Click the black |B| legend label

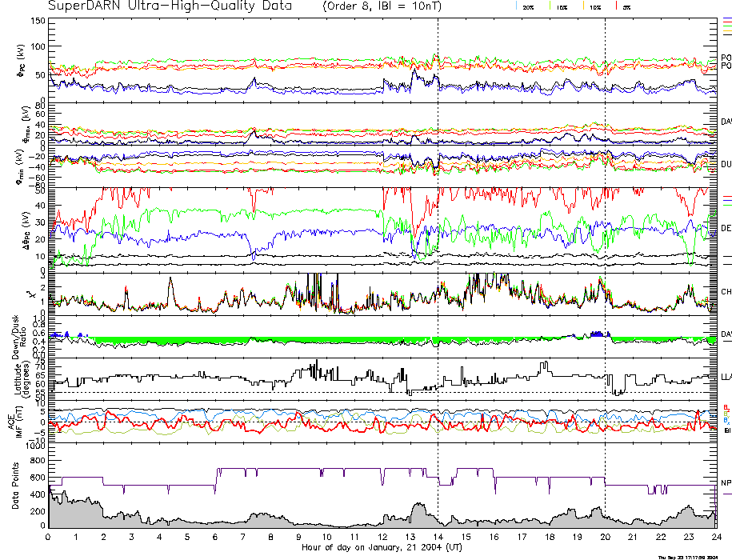tap(727, 430)
